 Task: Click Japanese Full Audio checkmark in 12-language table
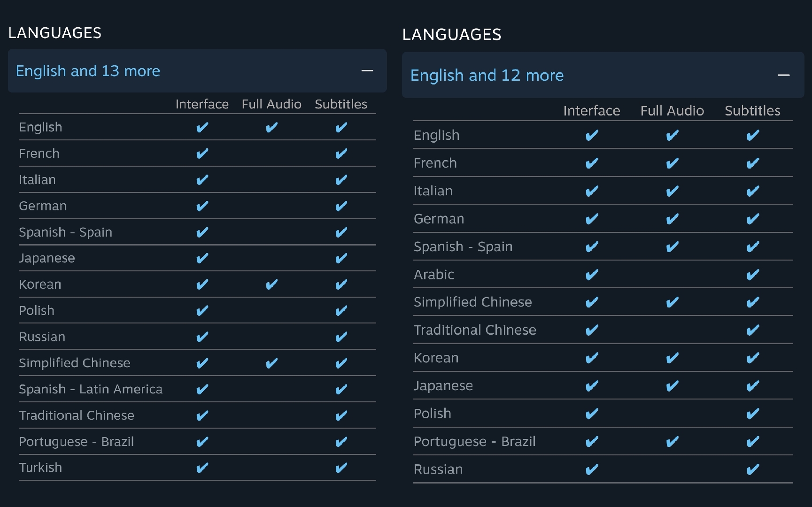[672, 386]
